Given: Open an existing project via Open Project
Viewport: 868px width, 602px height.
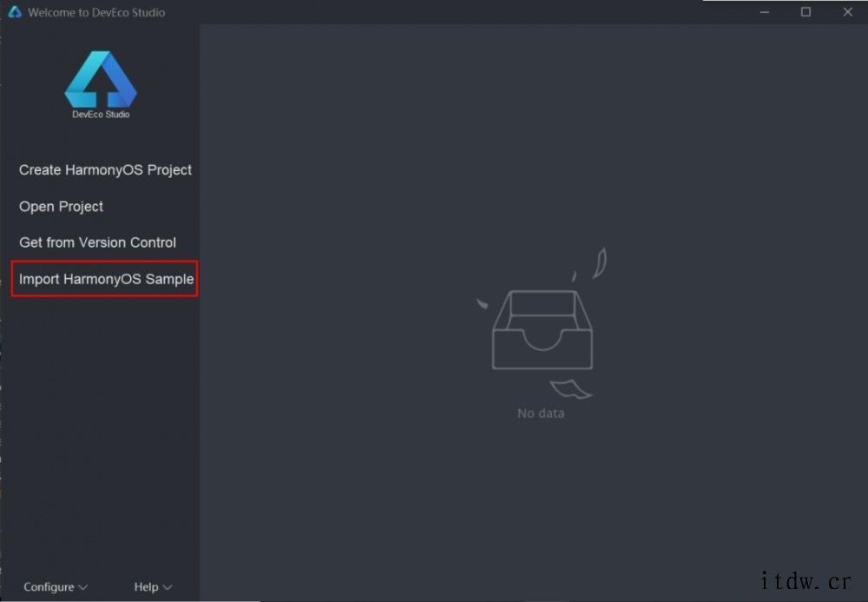Looking at the screenshot, I should 61,207.
